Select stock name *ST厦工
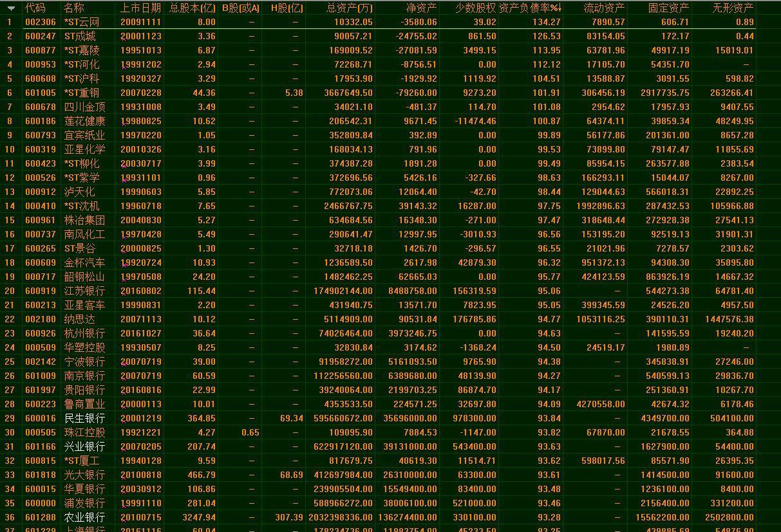The height and width of the screenshot is (532, 781). click(x=82, y=461)
